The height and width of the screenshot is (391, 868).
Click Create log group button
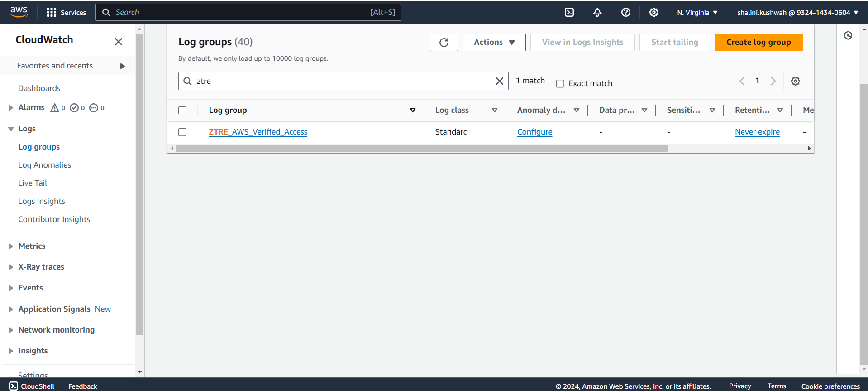pos(758,42)
